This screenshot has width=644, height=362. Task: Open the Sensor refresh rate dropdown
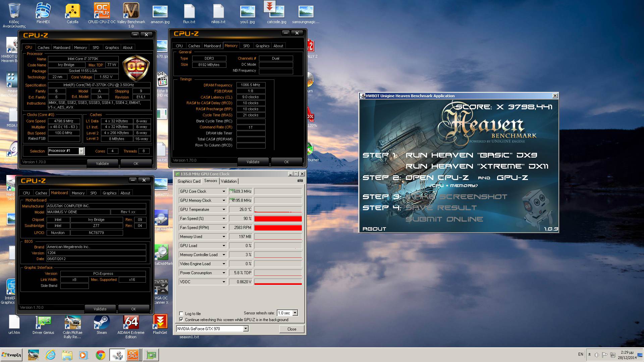(295, 313)
